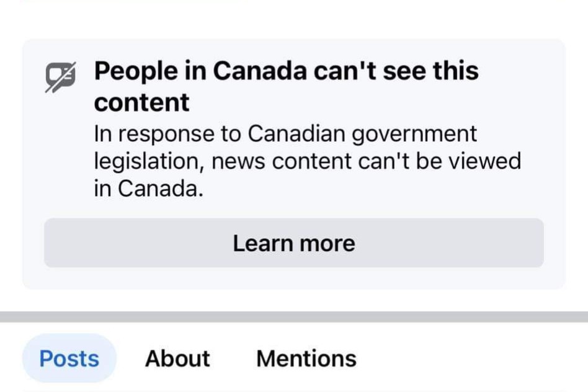Viewport: 588px width, 392px height.
Task: Click the "People in Canada can't see this" heading line
Action: coord(286,71)
